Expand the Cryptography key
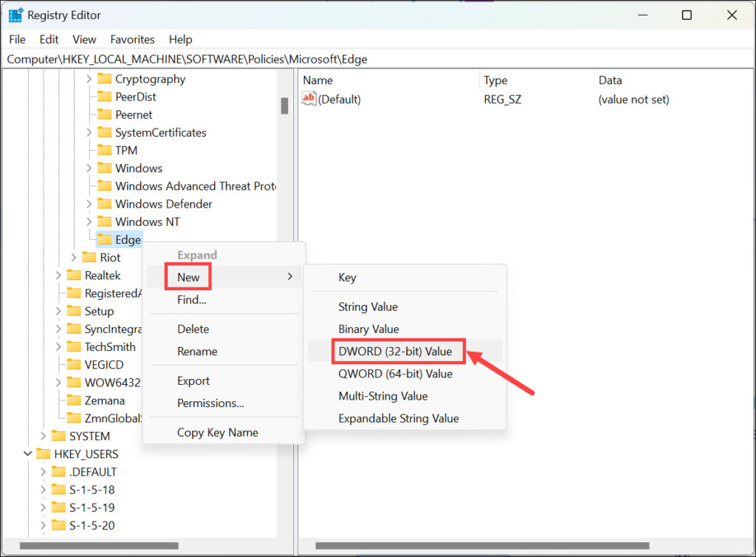This screenshot has width=756, height=557. [89, 78]
